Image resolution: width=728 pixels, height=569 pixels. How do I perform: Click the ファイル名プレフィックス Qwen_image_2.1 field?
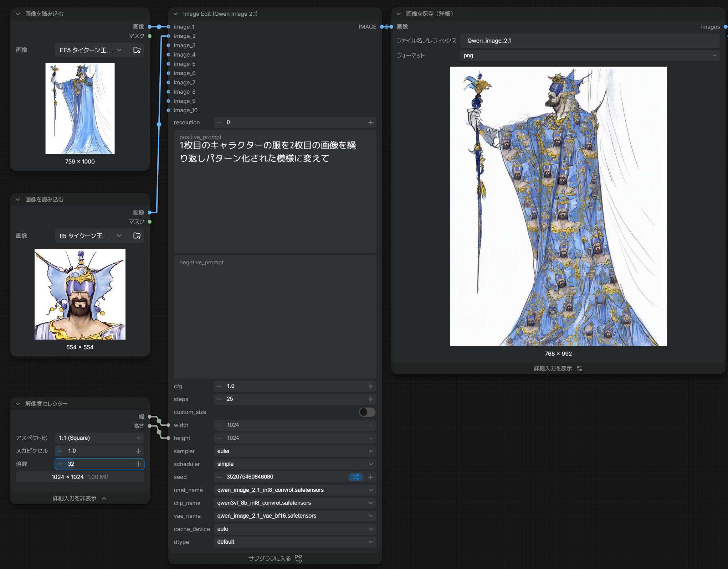pyautogui.click(x=590, y=41)
